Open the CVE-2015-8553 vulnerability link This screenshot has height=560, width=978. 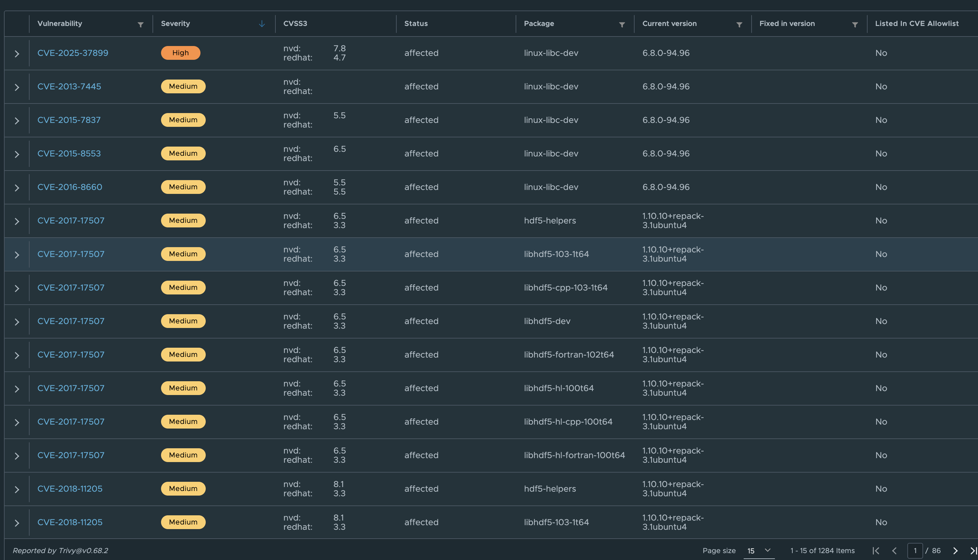69,153
